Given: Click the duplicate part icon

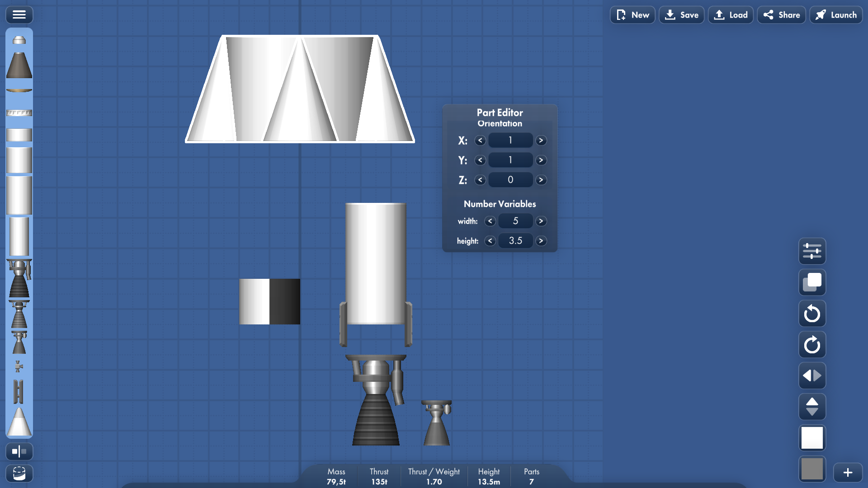Looking at the screenshot, I should click(812, 282).
